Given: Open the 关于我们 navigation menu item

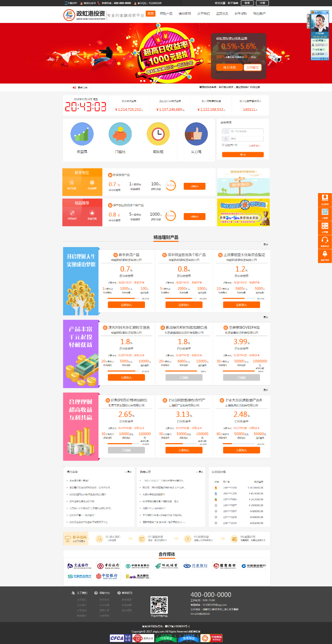Looking at the screenshot, I should (x=203, y=14).
